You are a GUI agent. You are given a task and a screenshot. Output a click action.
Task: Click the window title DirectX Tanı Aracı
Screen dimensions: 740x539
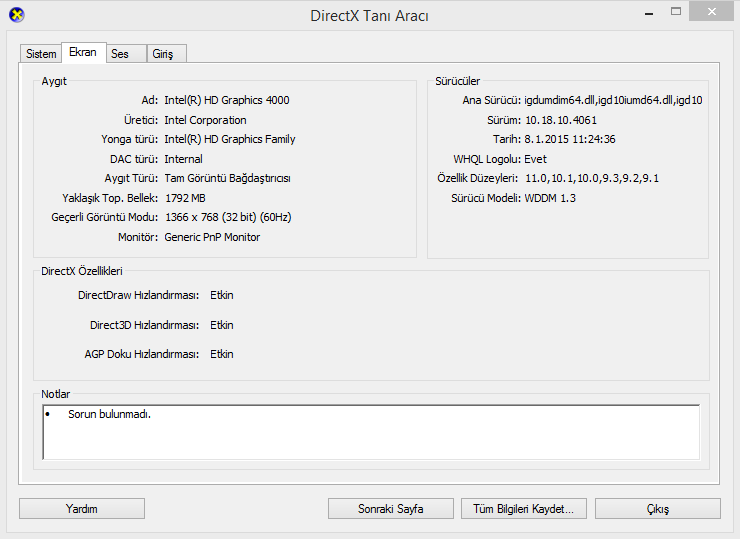[370, 16]
